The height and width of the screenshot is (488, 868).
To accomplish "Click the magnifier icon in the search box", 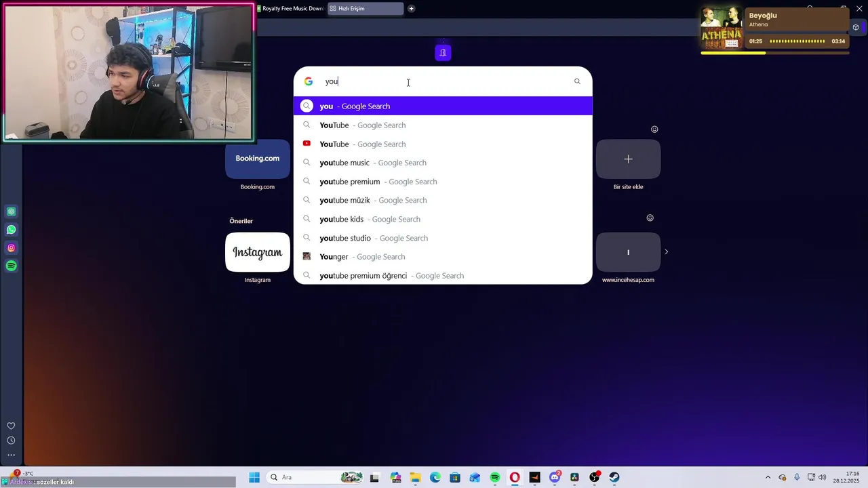I will tap(577, 81).
